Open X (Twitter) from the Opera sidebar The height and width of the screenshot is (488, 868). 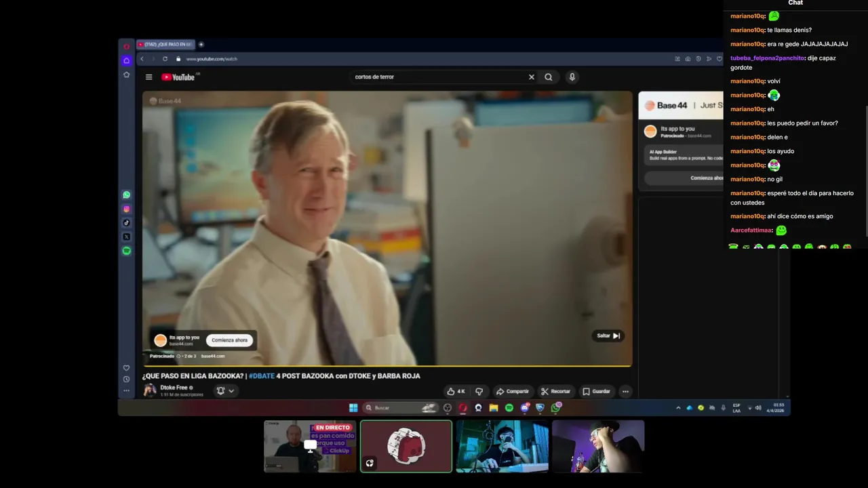pos(126,237)
